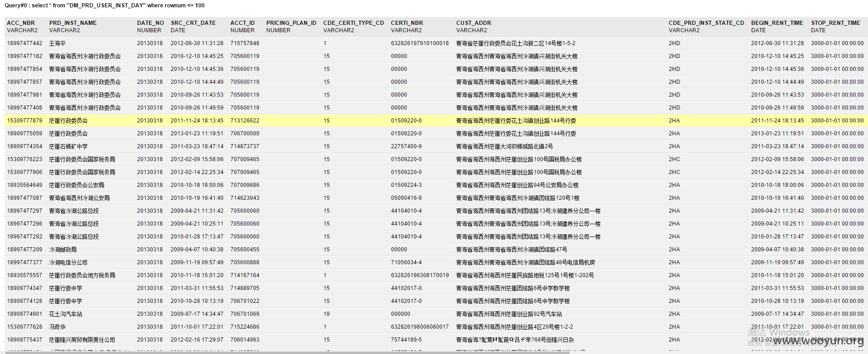Select account number 18909774354
The image size is (868, 354).
tap(24, 146)
